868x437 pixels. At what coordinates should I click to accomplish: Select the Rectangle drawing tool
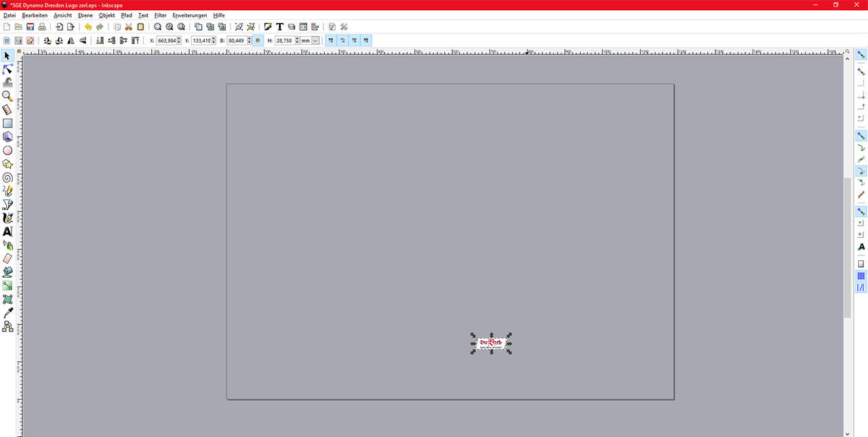(x=7, y=123)
